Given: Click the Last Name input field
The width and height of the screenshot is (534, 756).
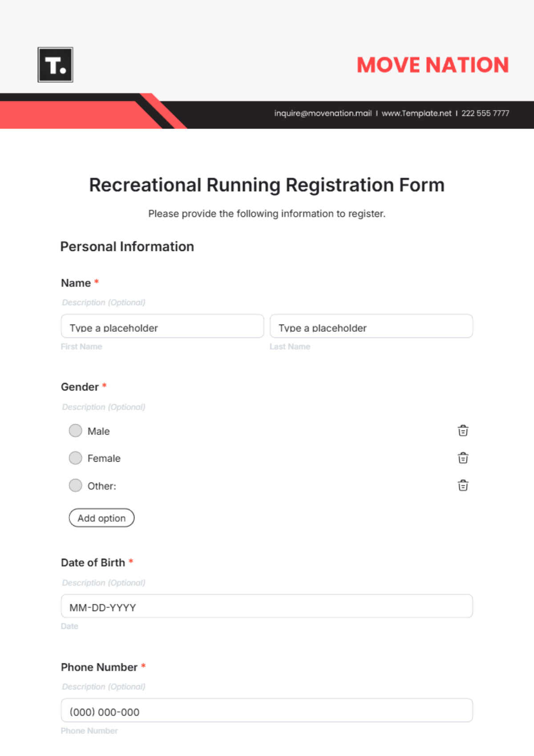Looking at the screenshot, I should tap(371, 326).
